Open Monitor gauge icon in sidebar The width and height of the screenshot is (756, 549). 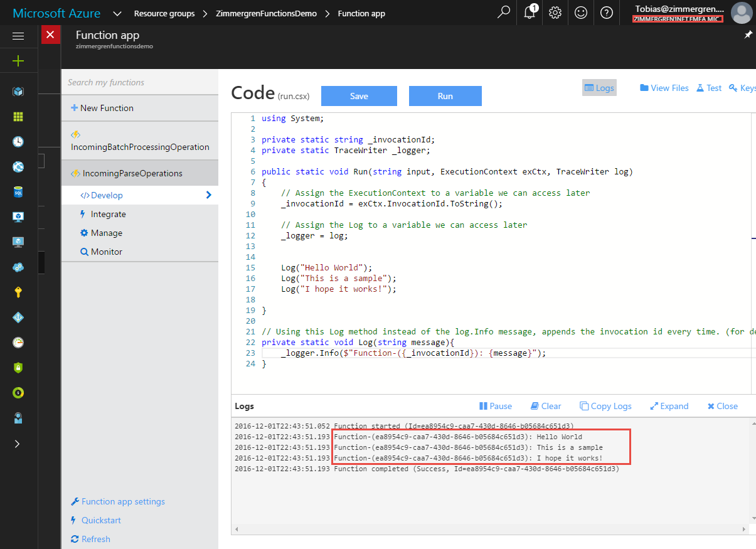pyautogui.click(x=18, y=343)
